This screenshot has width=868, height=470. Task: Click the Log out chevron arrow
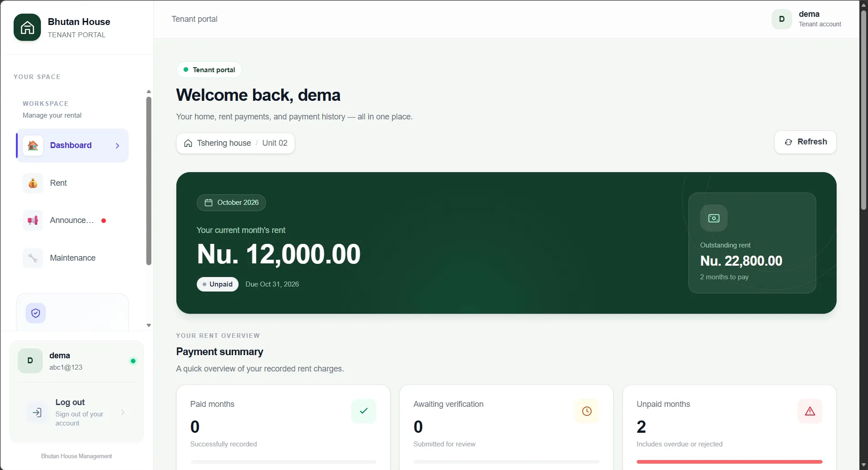click(123, 412)
